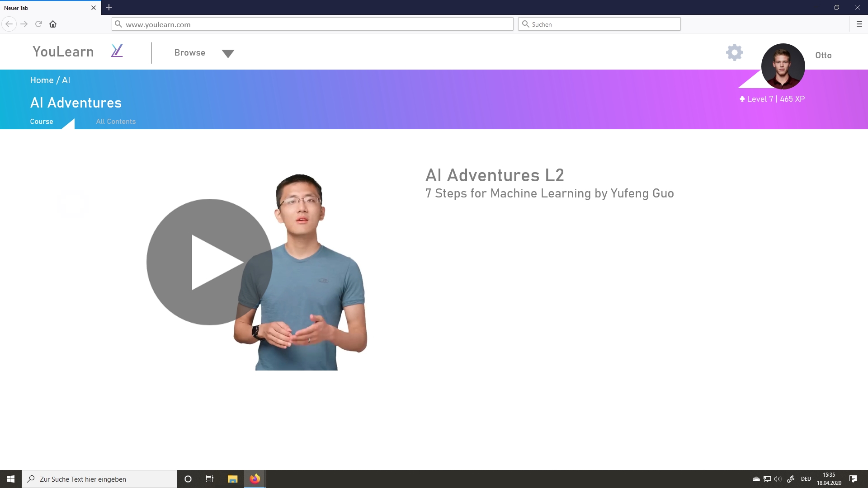Reload the page with refresh icon
The height and width of the screenshot is (488, 868).
click(38, 24)
